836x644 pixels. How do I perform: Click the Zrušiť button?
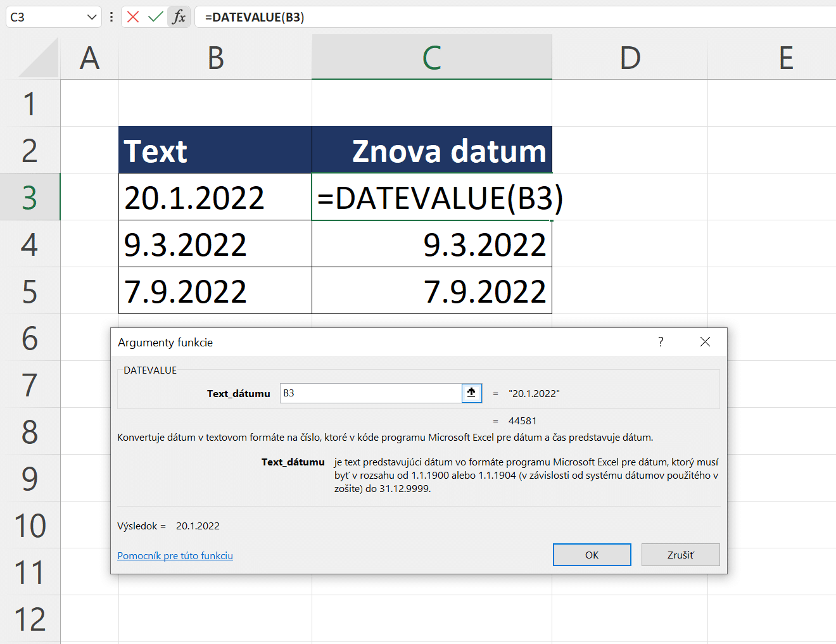pyautogui.click(x=681, y=555)
